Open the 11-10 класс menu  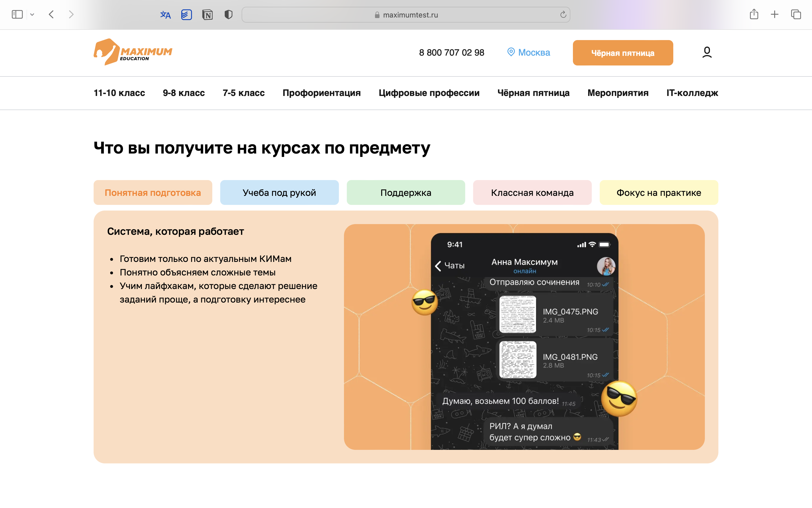119,93
